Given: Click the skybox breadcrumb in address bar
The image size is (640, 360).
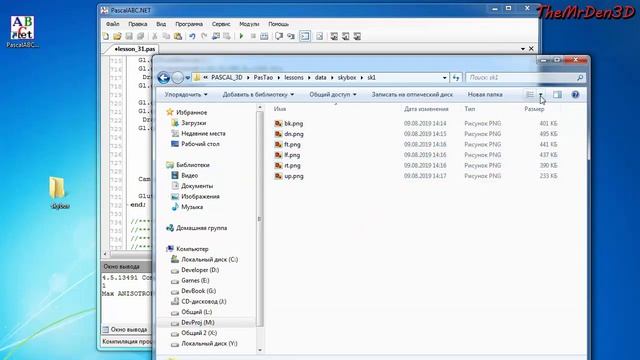Looking at the screenshot, I should tap(347, 78).
